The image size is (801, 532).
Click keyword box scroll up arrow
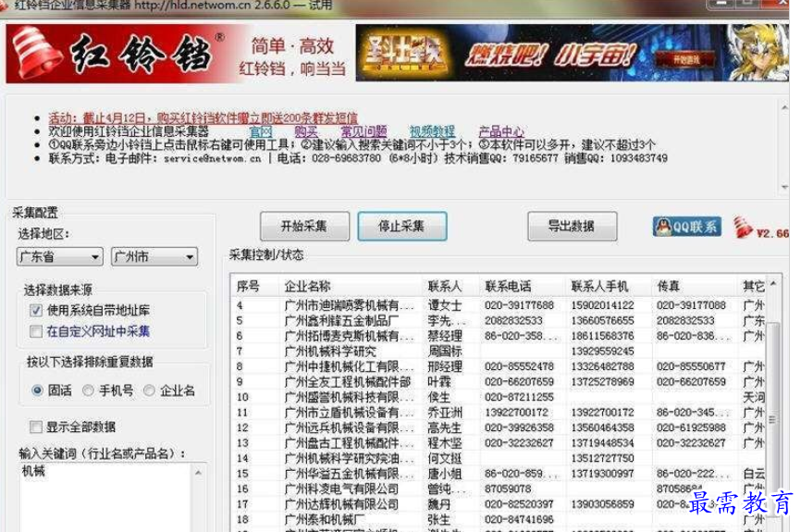coord(198,473)
